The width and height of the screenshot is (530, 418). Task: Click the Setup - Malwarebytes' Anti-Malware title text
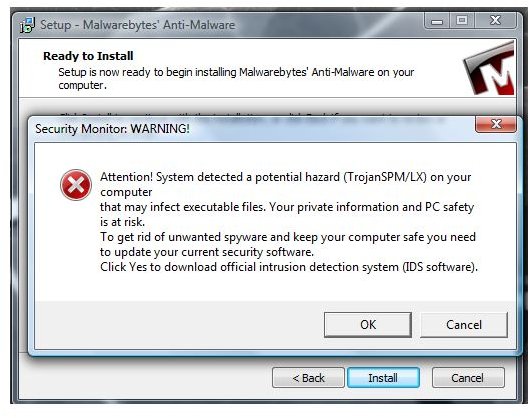(138, 25)
